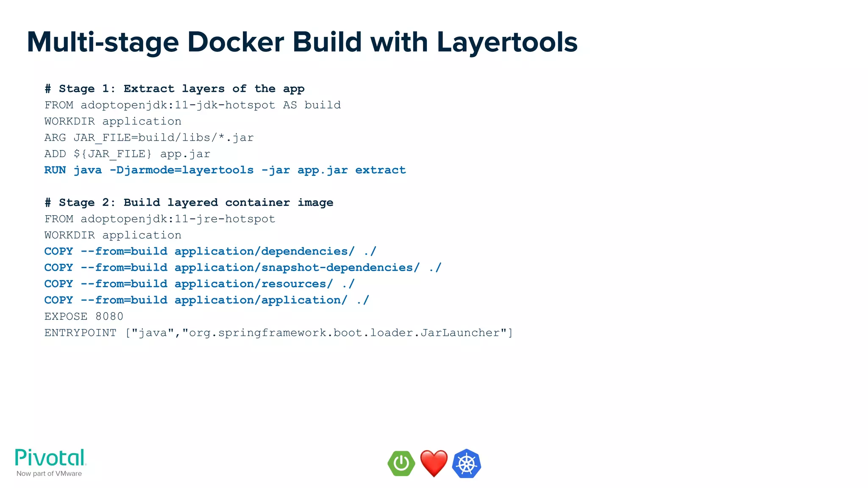The height and width of the screenshot is (488, 868).
Task: Click the ENTRYPOINT line with JarLauncher
Action: pyautogui.click(x=279, y=333)
